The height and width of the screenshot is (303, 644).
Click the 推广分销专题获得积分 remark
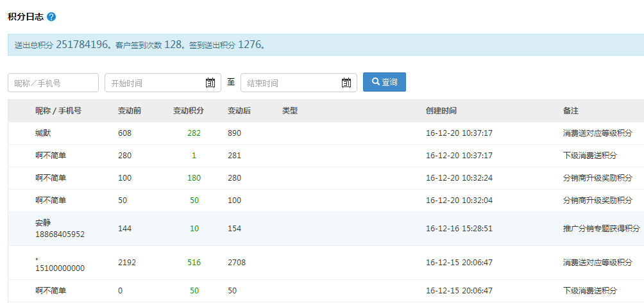[x=601, y=228]
